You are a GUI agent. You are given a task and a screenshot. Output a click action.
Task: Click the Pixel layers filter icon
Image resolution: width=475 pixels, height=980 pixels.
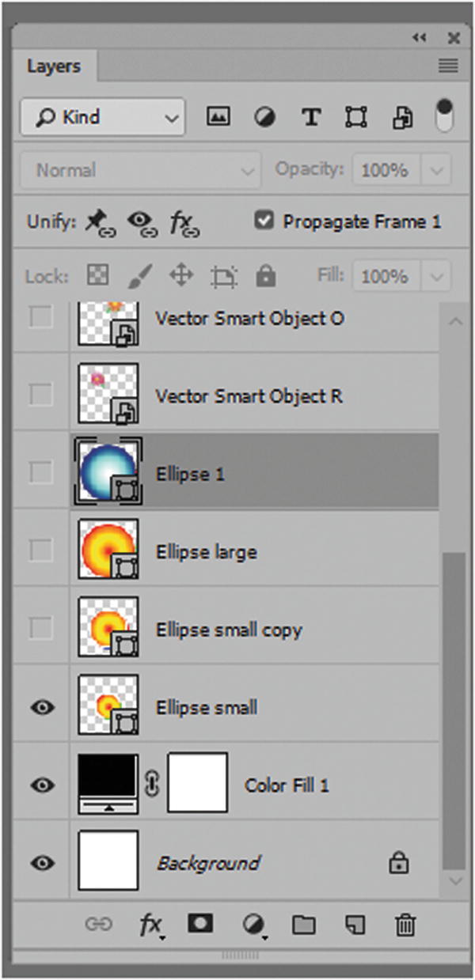click(218, 116)
